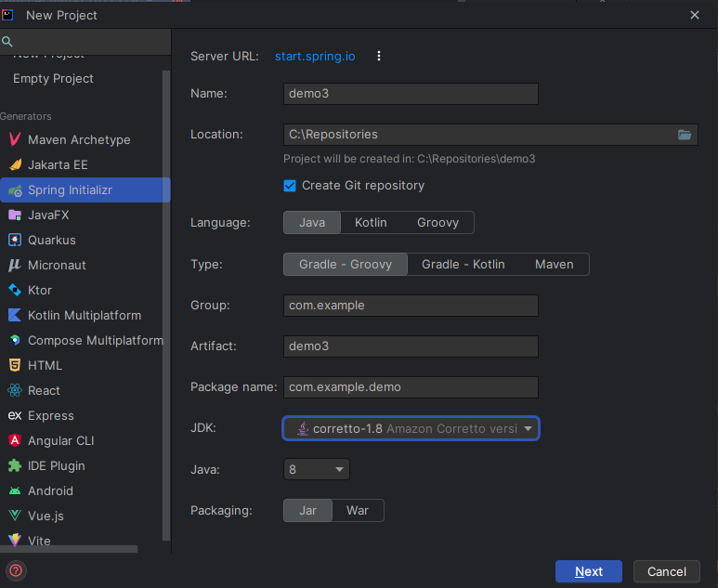Click the Artifact input field
The image size is (718, 588).
(x=411, y=346)
